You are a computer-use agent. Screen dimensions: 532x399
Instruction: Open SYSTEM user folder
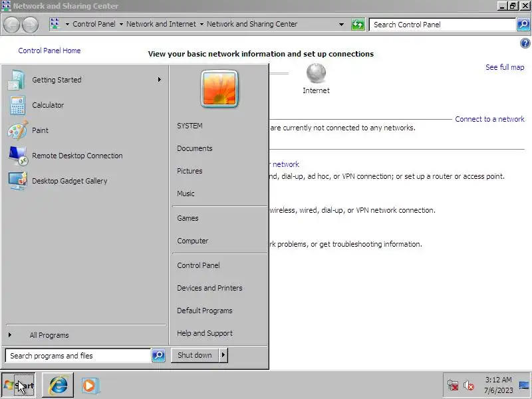click(190, 126)
